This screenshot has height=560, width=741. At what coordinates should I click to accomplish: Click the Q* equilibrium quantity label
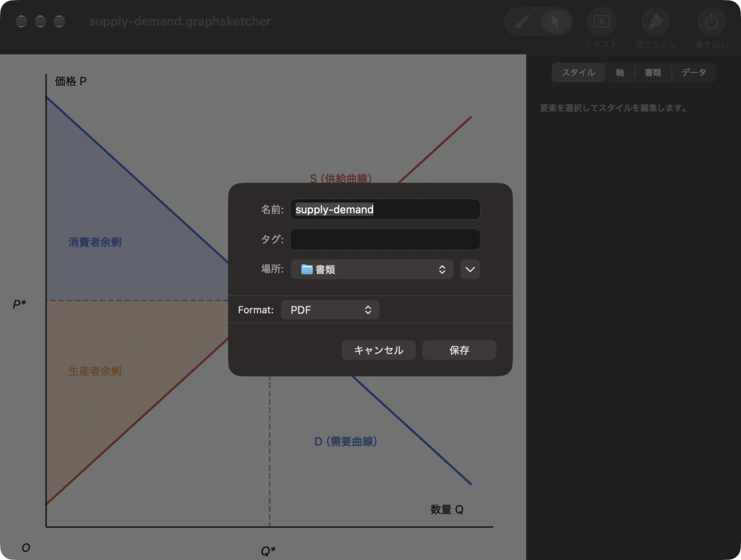click(x=268, y=551)
